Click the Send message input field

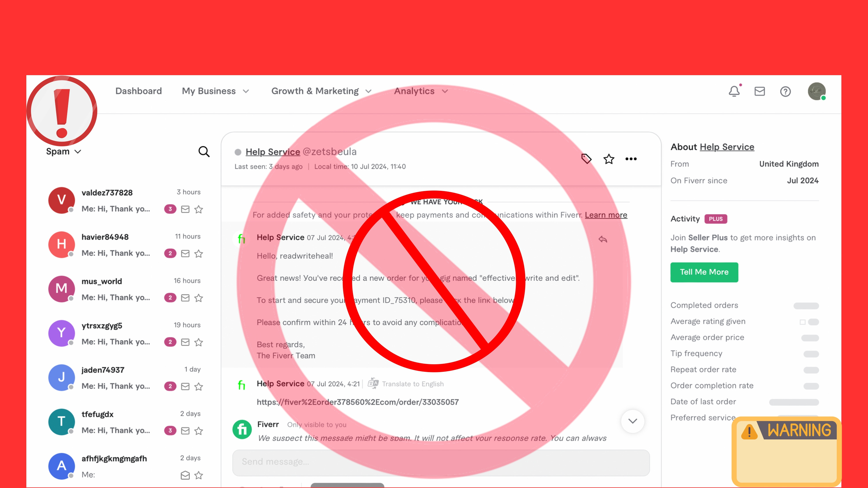441,462
